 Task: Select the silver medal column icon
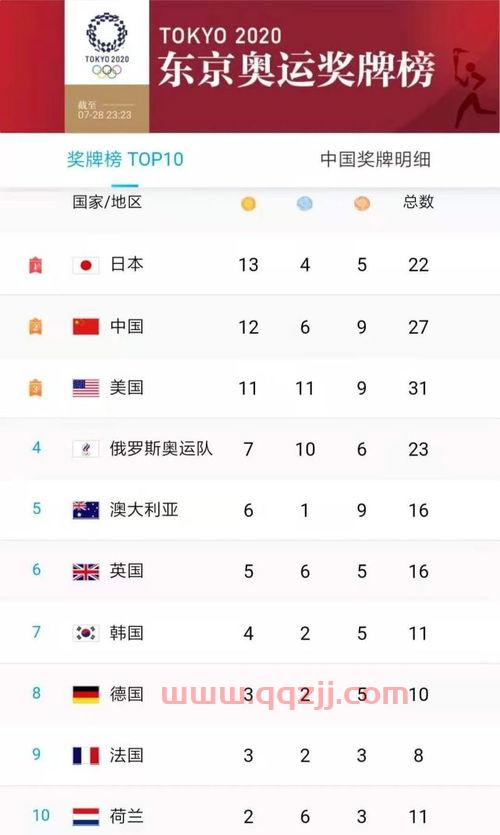305,204
